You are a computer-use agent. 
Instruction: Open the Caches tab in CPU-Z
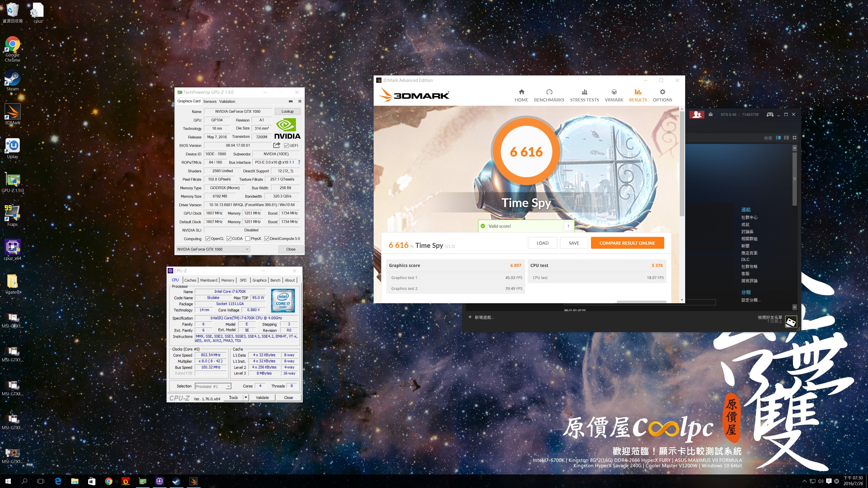pyautogui.click(x=190, y=280)
